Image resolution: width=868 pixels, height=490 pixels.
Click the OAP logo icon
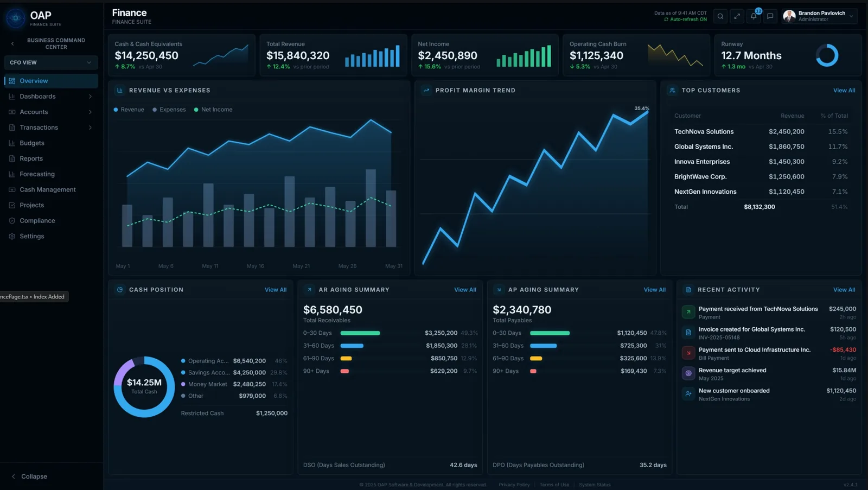[15, 18]
